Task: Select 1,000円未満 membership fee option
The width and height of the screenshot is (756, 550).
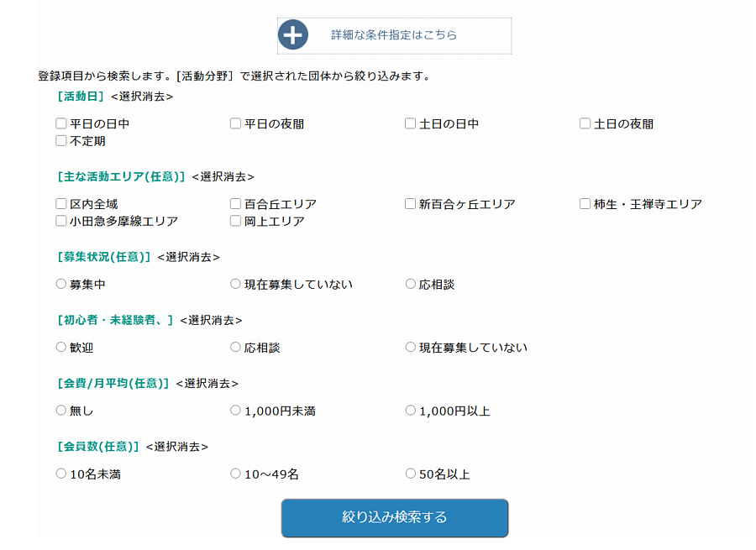Action: [236, 411]
